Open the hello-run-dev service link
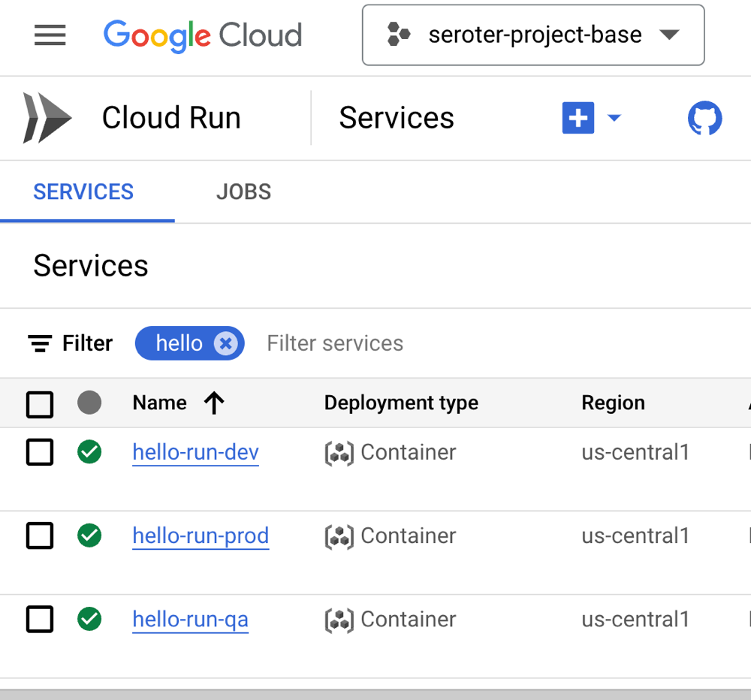Screen dimensions: 751x700 click(x=195, y=452)
